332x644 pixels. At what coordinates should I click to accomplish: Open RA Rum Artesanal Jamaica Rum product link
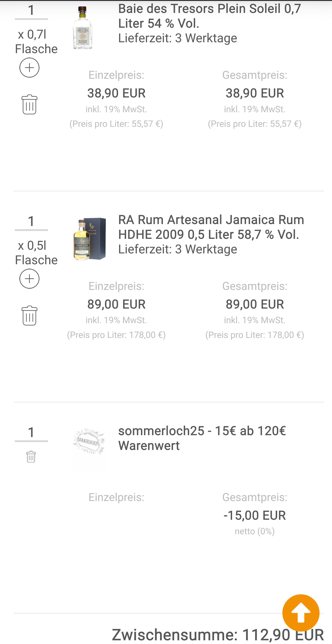coord(211,227)
